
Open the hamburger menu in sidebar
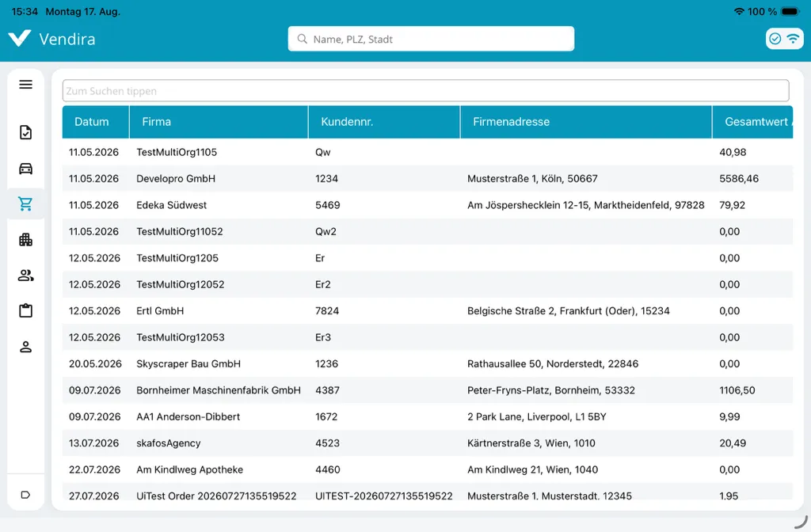[25, 84]
